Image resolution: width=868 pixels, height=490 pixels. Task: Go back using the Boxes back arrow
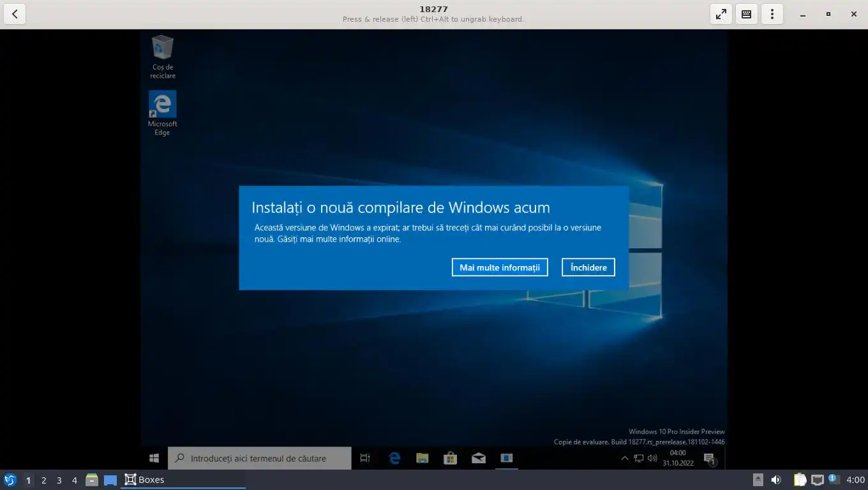pyautogui.click(x=15, y=13)
